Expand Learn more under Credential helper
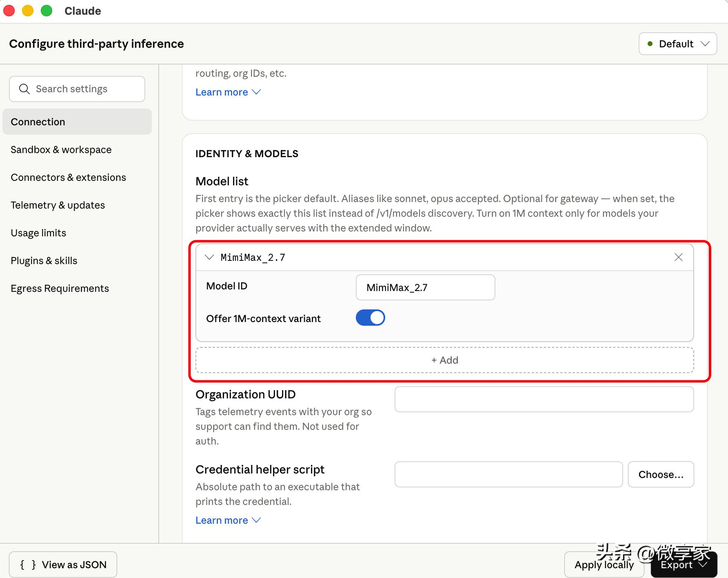Viewport: 728px width, 578px height. (228, 520)
